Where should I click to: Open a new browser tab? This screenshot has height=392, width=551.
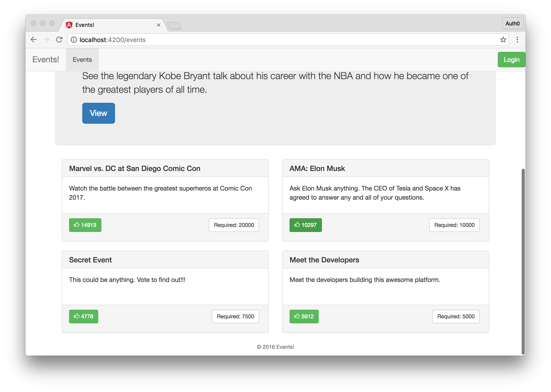174,25
